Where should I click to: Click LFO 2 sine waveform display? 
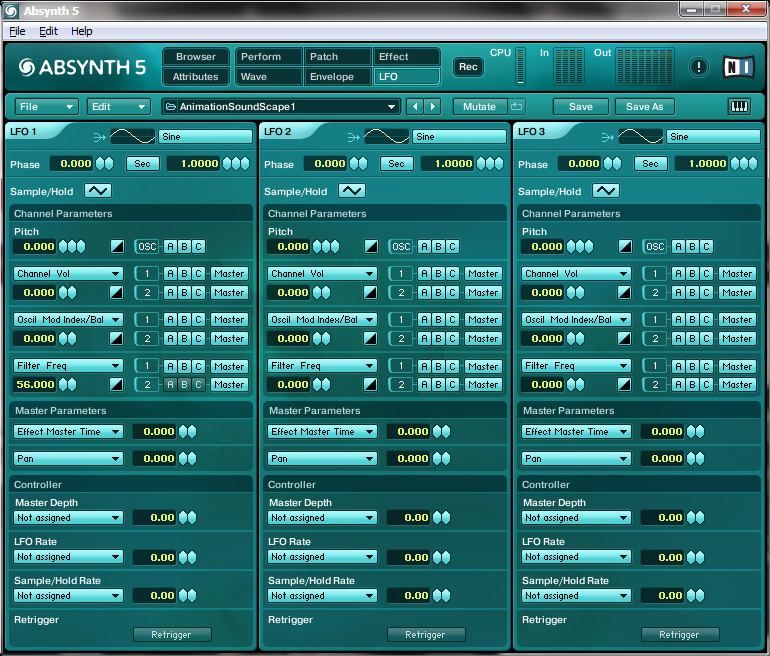tap(387, 137)
